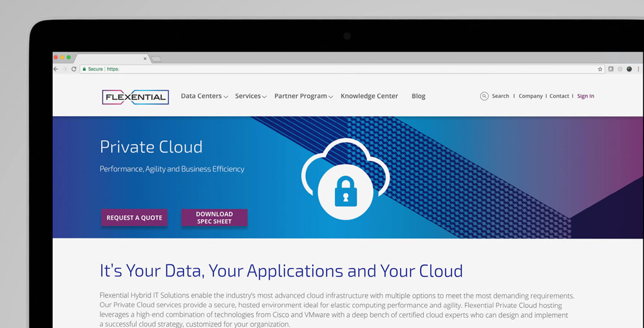Click the macOS yellow minimize dot
Viewport: 644px width, 328px height.
pos(62,57)
